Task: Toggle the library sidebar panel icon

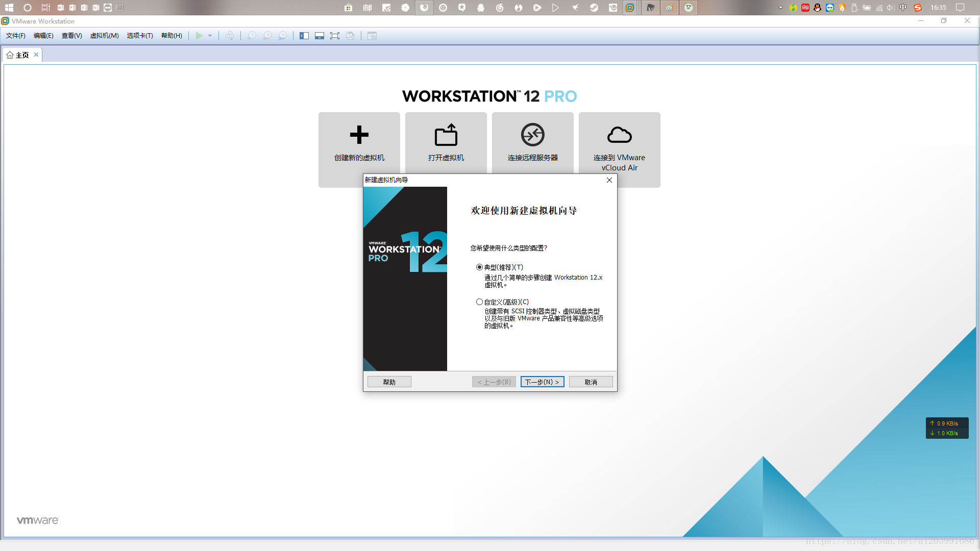Action: [x=304, y=36]
